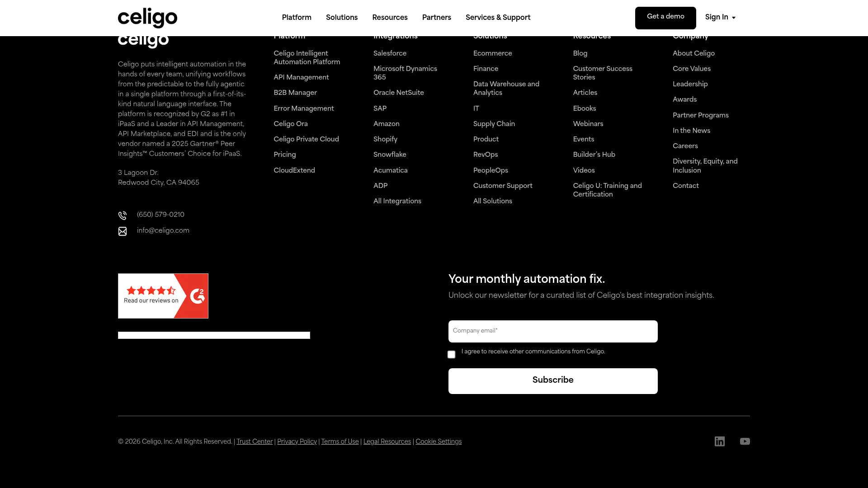Open the Resources nav menu
The image size is (868, 488).
(x=390, y=18)
